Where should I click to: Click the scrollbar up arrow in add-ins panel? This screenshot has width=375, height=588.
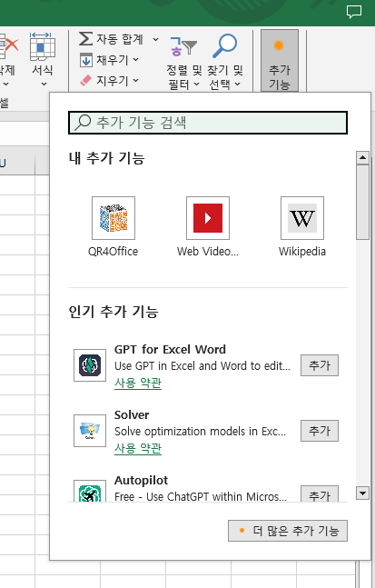(x=362, y=158)
